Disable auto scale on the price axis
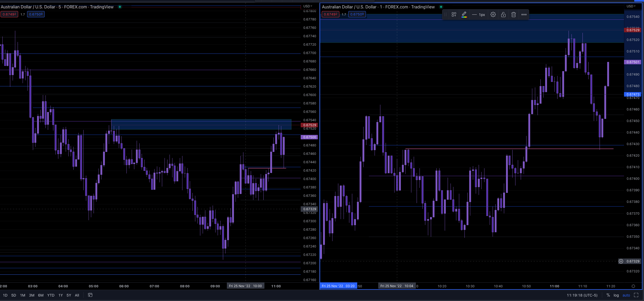This screenshot has width=644, height=301. coord(626,295)
